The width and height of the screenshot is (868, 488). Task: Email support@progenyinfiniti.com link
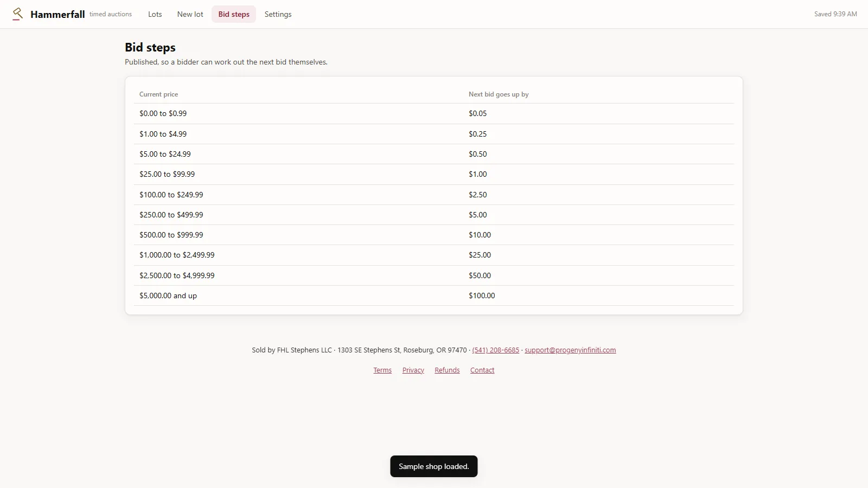[x=570, y=350]
